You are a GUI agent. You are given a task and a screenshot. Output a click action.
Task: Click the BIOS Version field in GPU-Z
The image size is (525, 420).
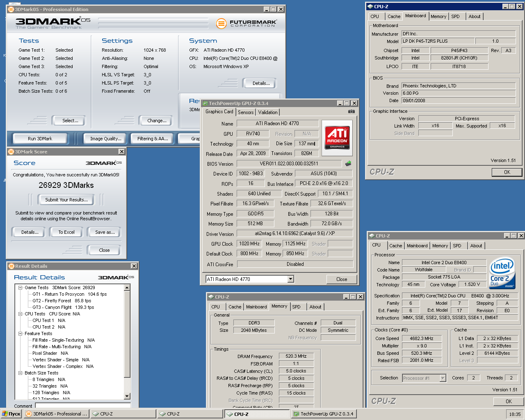[x=289, y=164]
